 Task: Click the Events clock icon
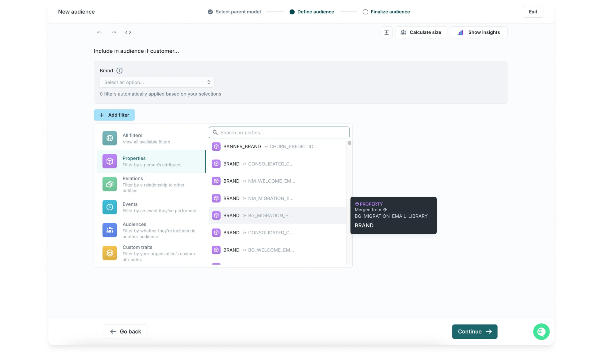tap(109, 207)
